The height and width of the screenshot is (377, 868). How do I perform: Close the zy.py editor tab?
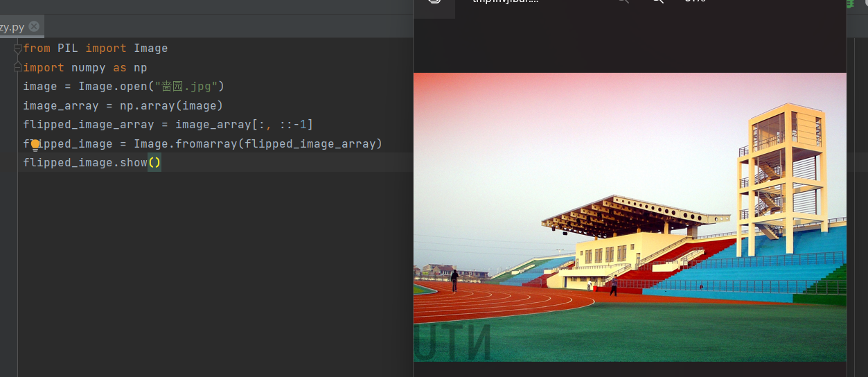click(33, 27)
